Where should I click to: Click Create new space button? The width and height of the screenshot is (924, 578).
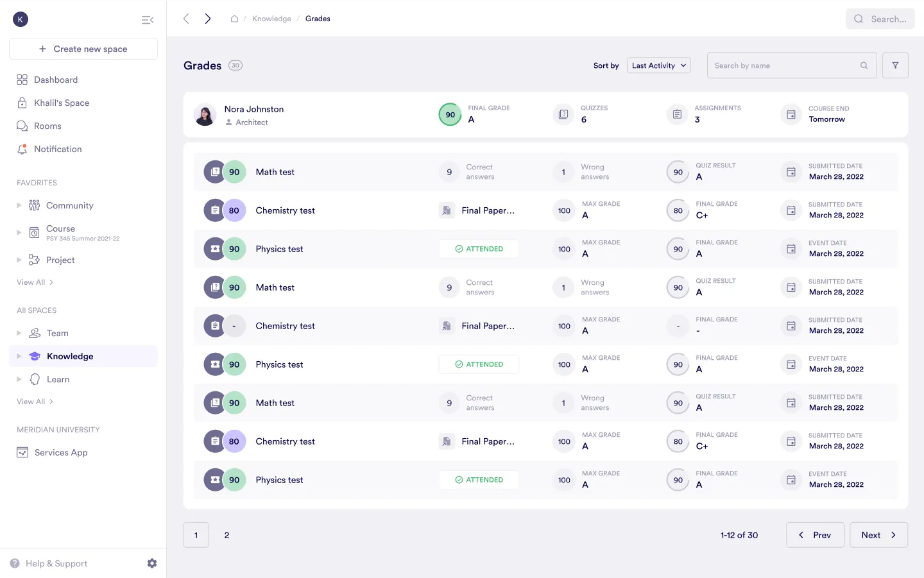click(x=83, y=49)
